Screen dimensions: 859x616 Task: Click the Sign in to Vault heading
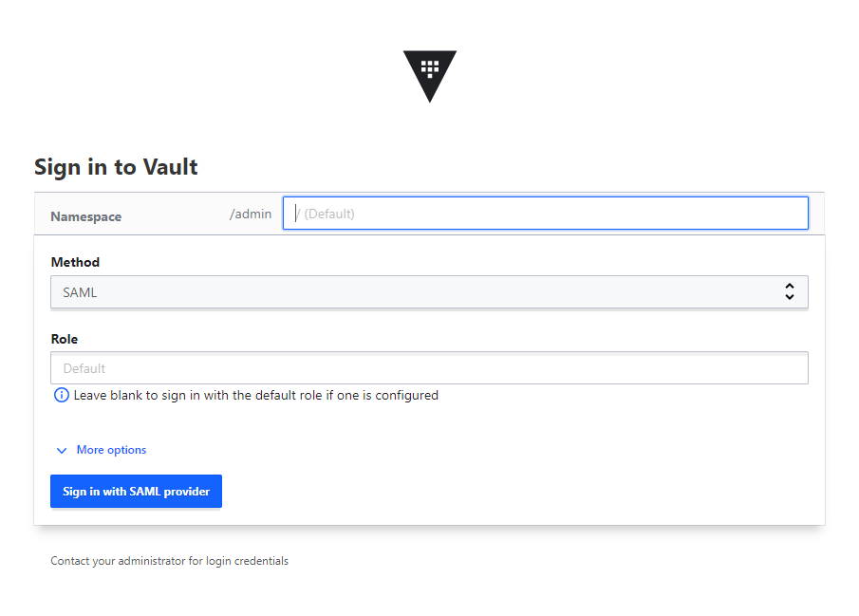point(116,167)
